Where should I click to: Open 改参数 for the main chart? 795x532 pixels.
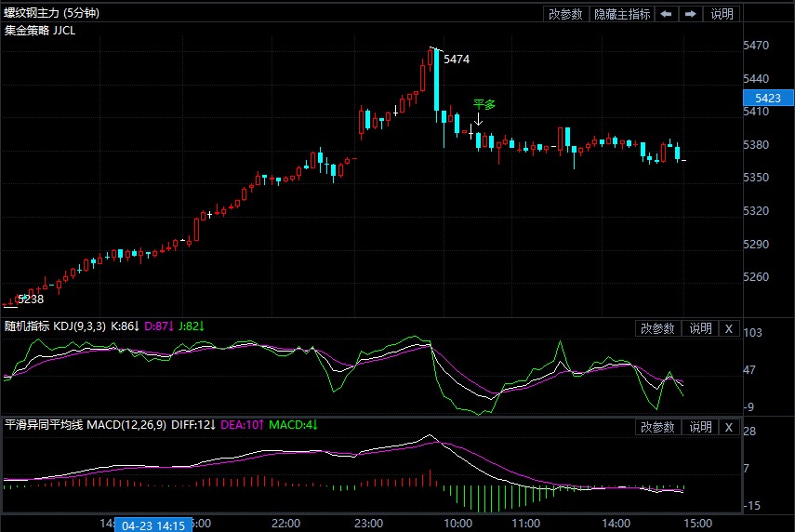pos(565,14)
